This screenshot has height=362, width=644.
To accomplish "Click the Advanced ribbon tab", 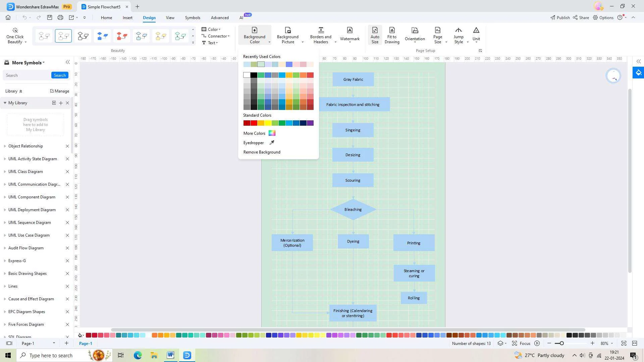I will click(x=220, y=18).
